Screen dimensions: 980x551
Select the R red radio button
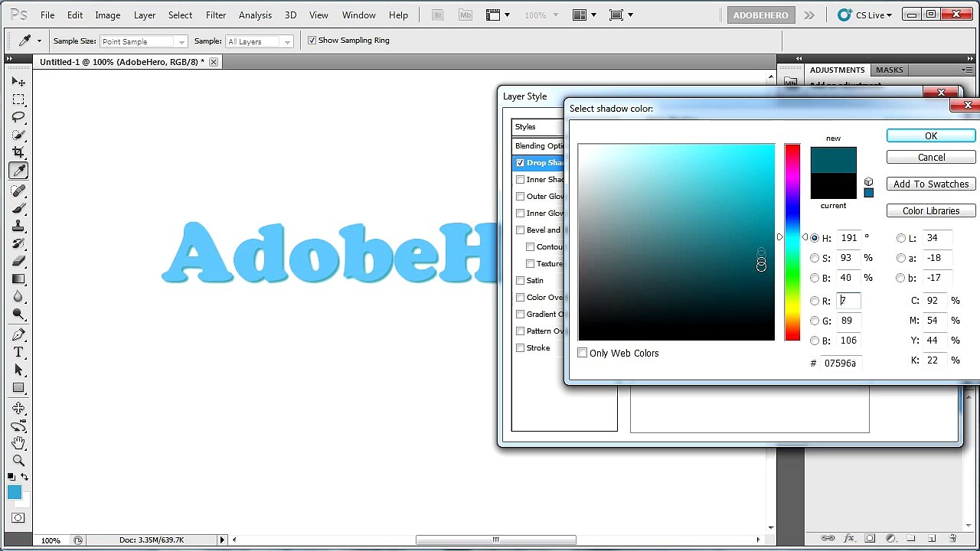click(x=815, y=301)
